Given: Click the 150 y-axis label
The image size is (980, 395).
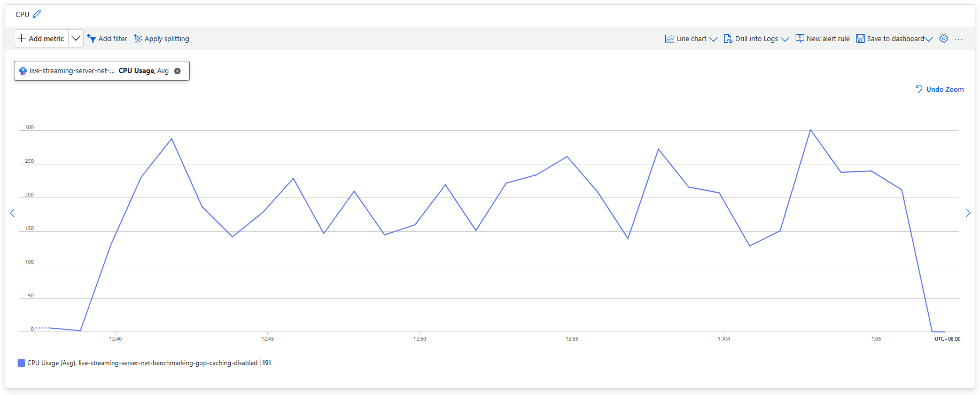Looking at the screenshot, I should tap(29, 228).
